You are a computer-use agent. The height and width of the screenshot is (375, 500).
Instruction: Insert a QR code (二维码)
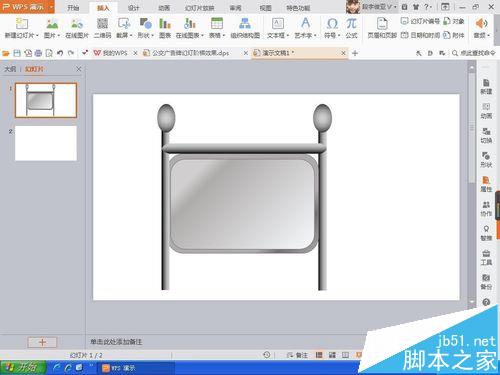click(102, 24)
